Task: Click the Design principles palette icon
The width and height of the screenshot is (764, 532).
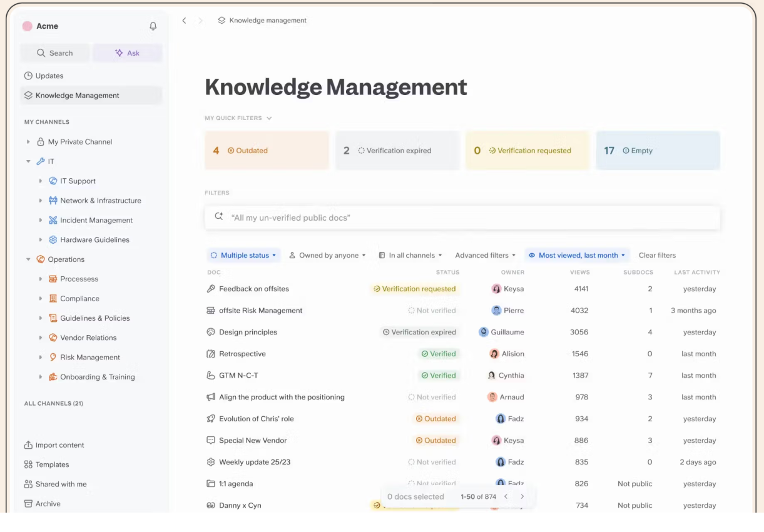Action: 211,332
